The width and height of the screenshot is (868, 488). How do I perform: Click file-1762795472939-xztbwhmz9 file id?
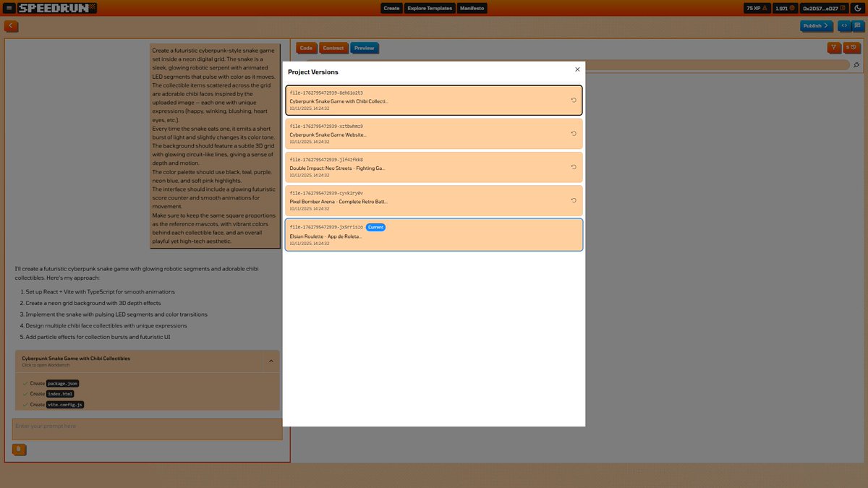pyautogui.click(x=326, y=127)
